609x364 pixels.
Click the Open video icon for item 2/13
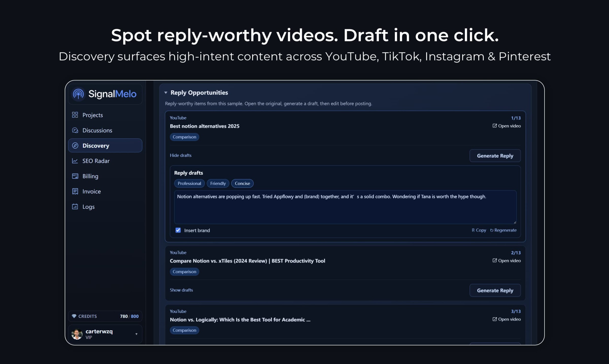coord(495,260)
